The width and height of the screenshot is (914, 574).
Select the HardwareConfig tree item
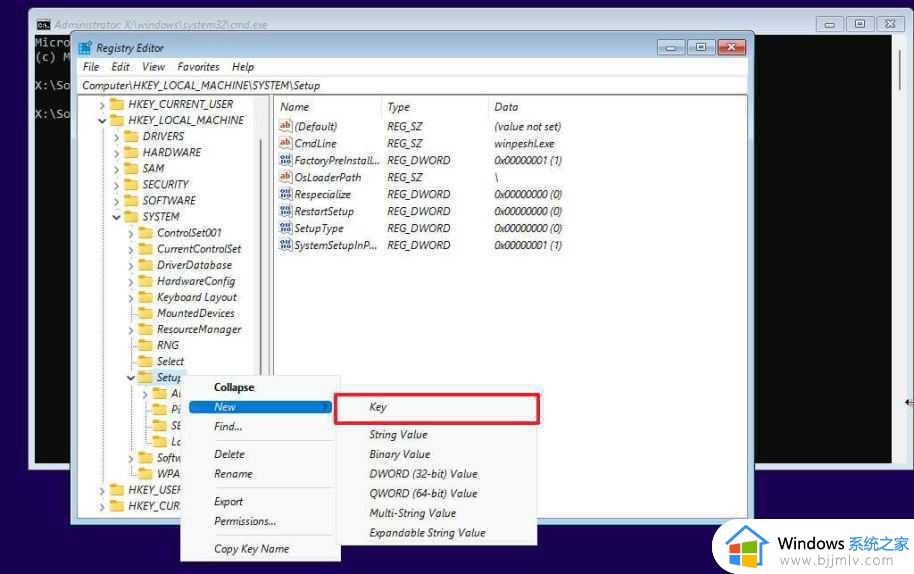click(196, 281)
